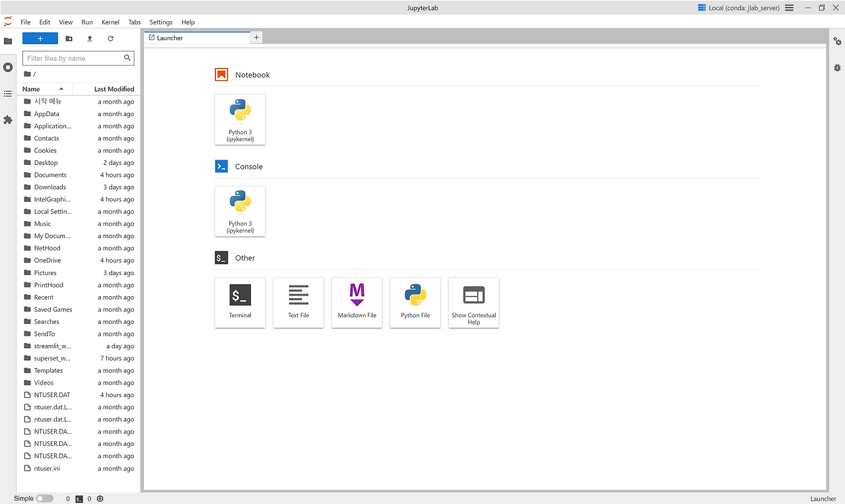
Task: Select the Pictures folder
Action: click(x=79, y=272)
